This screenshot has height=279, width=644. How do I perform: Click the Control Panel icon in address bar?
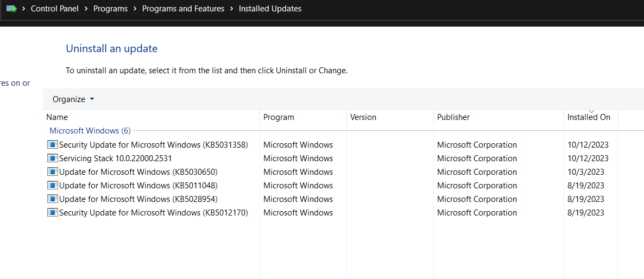[11, 9]
